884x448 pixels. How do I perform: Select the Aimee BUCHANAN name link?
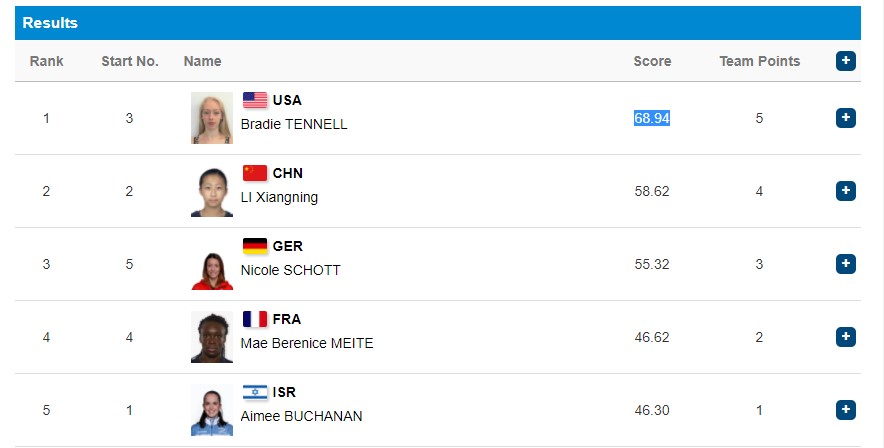[x=302, y=416]
